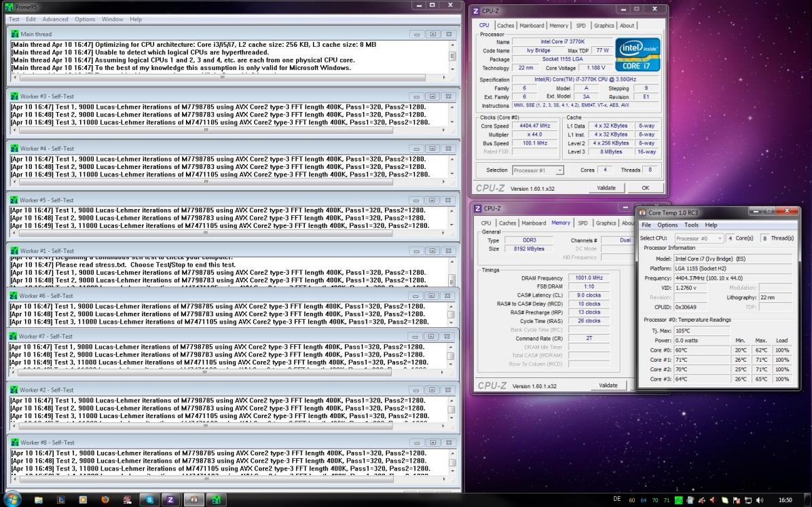Click the 16:50 taskbar clock
This screenshot has width=812, height=507.
pos(786,500)
